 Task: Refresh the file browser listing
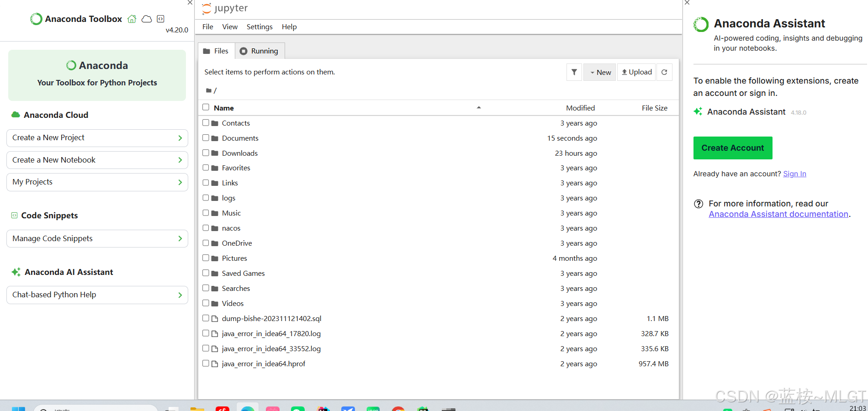click(x=664, y=72)
